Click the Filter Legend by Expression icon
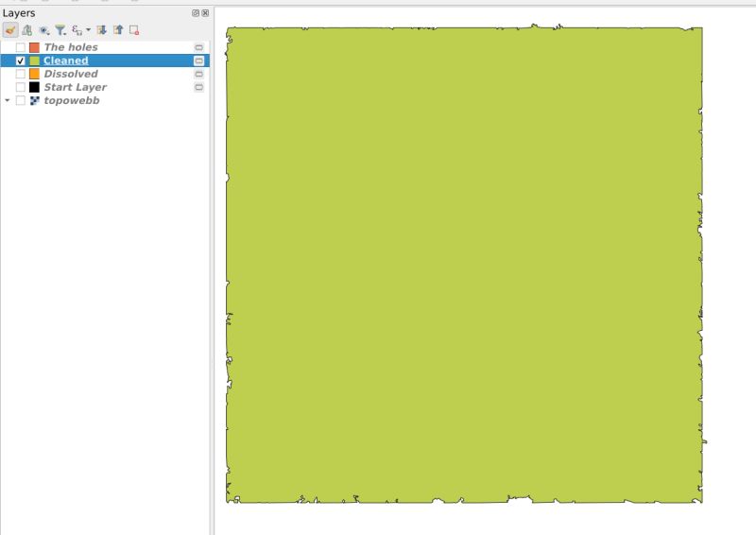756x535 pixels. (77, 30)
